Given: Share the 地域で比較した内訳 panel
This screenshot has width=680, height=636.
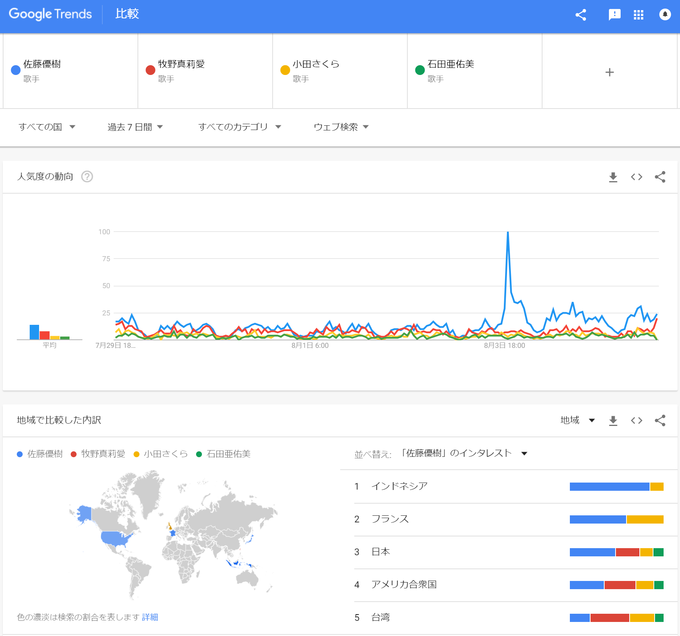Looking at the screenshot, I should (660, 421).
